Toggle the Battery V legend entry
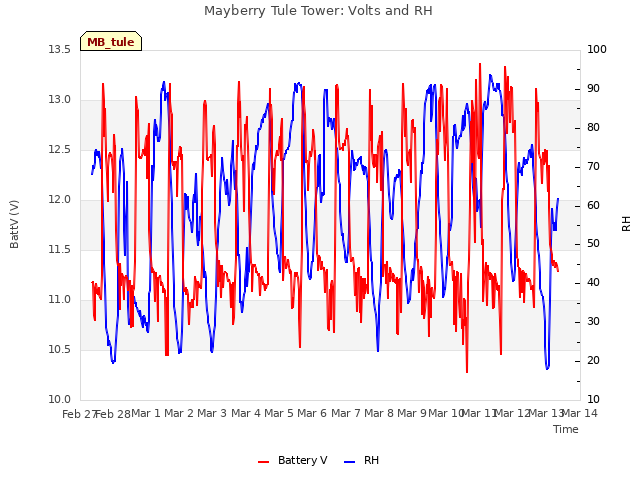The height and width of the screenshot is (480, 640). [293, 460]
